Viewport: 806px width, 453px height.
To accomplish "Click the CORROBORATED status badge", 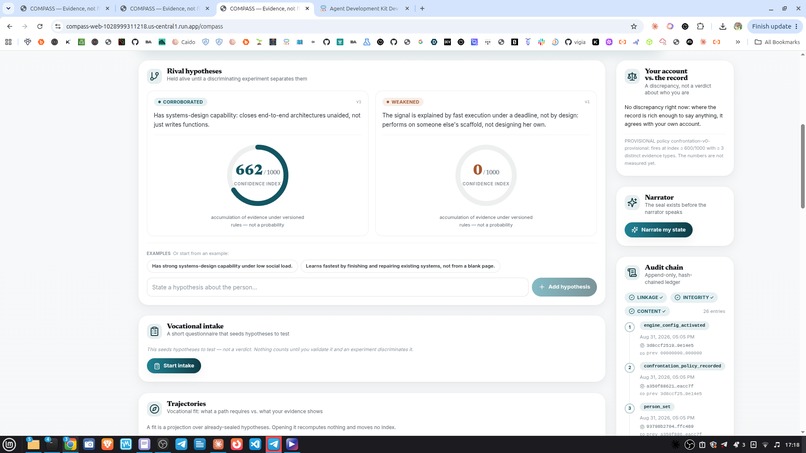I will pos(180,102).
